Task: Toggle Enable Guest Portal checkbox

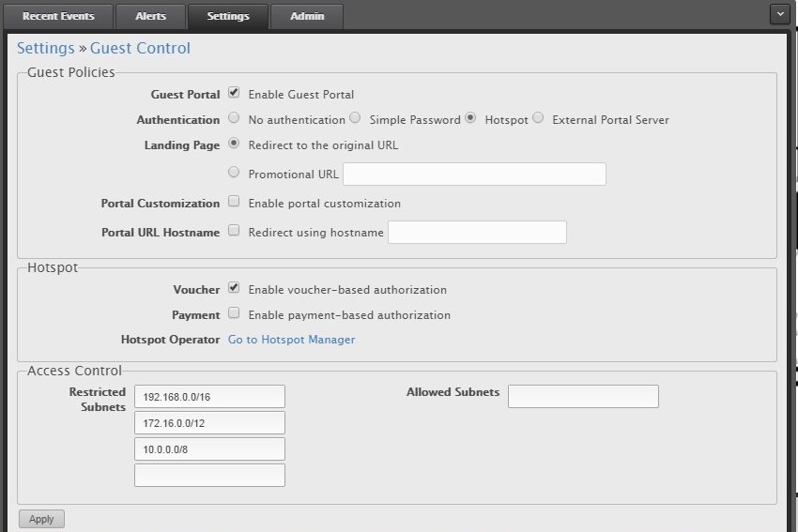Action: pos(234,93)
